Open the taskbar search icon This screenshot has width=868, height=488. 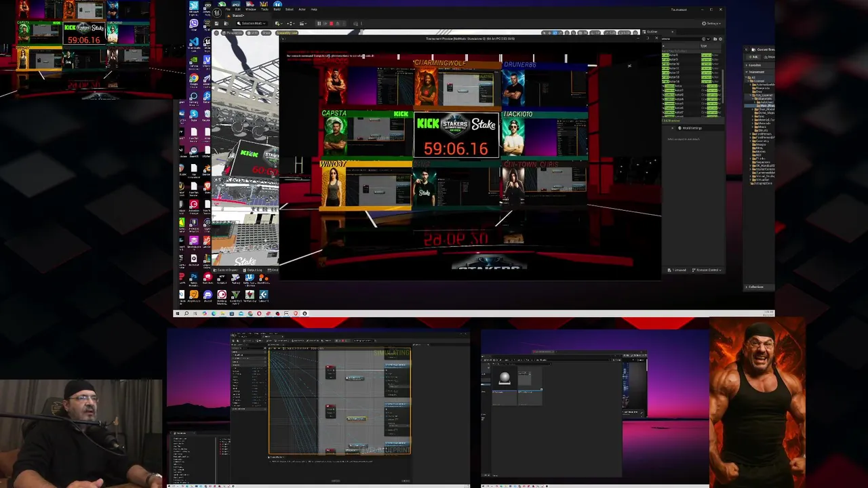point(186,313)
